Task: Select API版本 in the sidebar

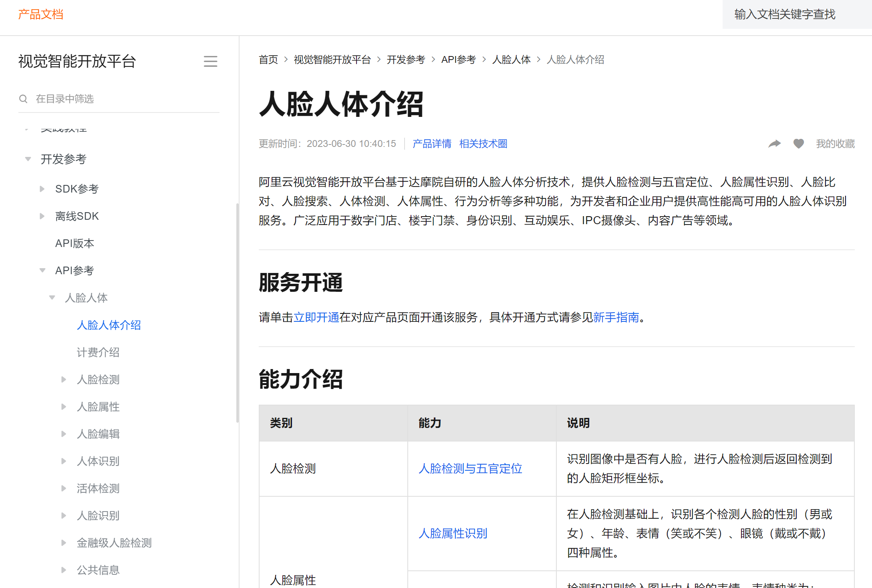Action: (75, 243)
